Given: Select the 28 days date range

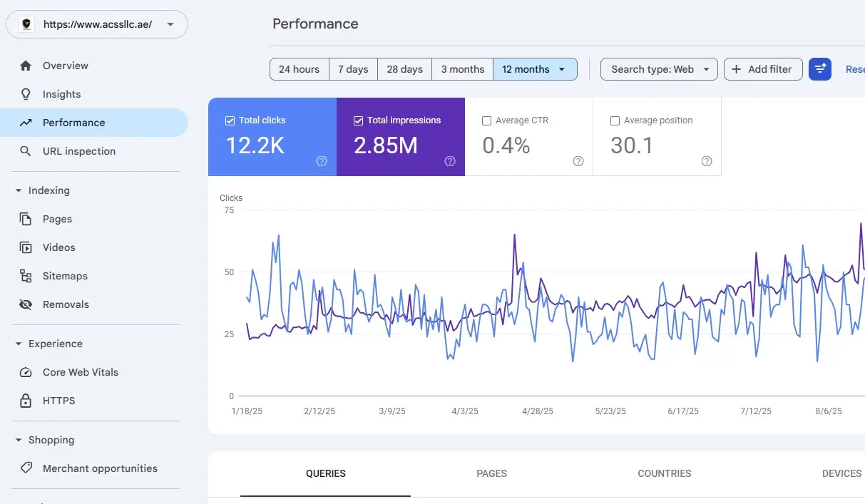Looking at the screenshot, I should (404, 69).
